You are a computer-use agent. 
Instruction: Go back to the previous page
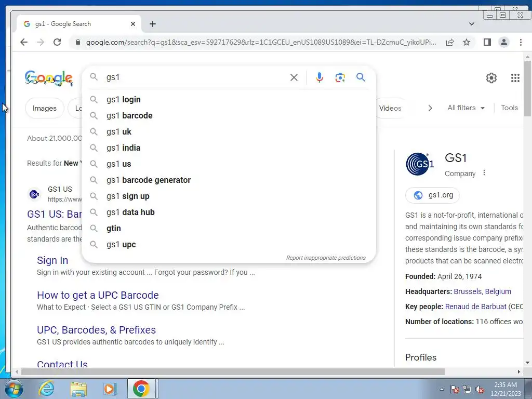pos(24,42)
